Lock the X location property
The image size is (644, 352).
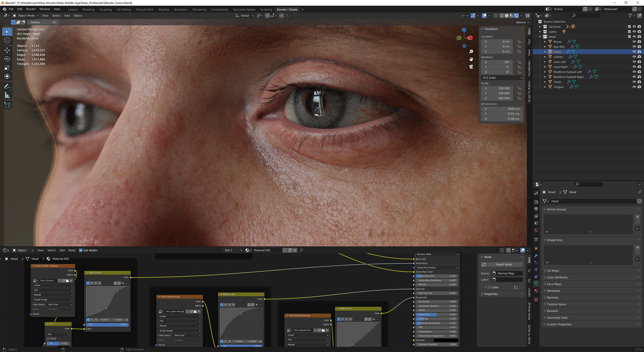(519, 41)
